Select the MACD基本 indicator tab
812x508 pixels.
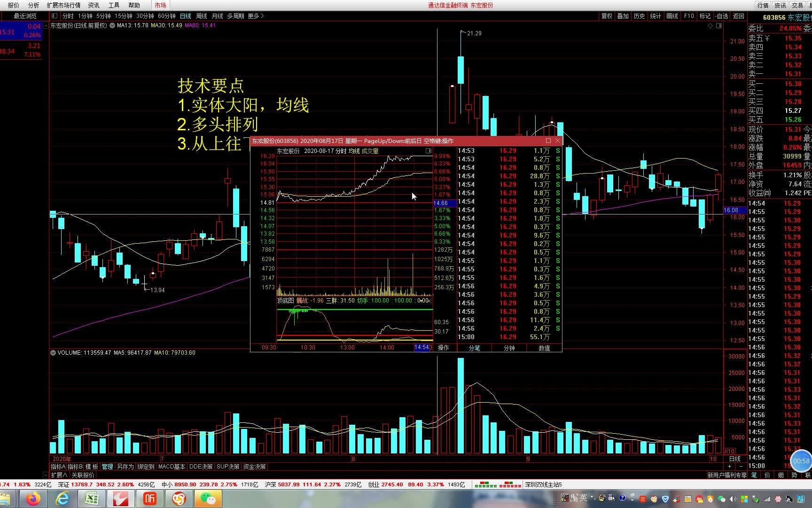coord(172,467)
